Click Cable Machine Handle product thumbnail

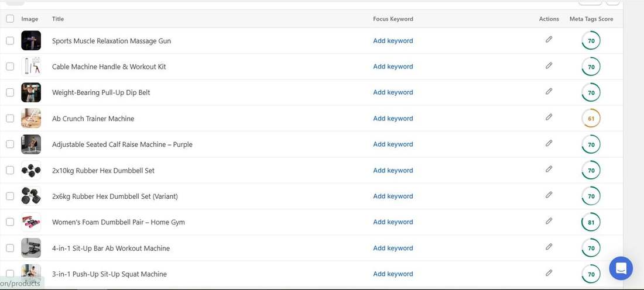(x=31, y=67)
